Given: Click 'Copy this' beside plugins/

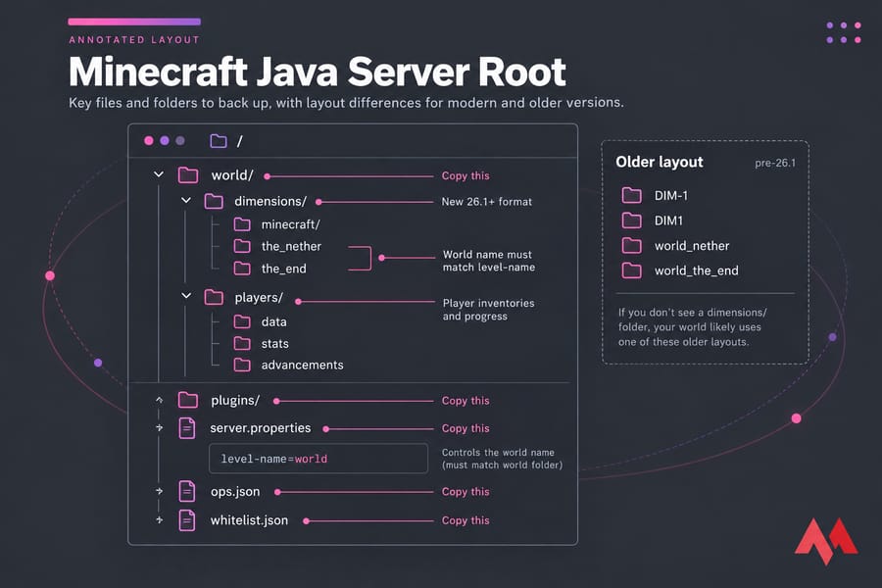Looking at the screenshot, I should click(x=465, y=401).
